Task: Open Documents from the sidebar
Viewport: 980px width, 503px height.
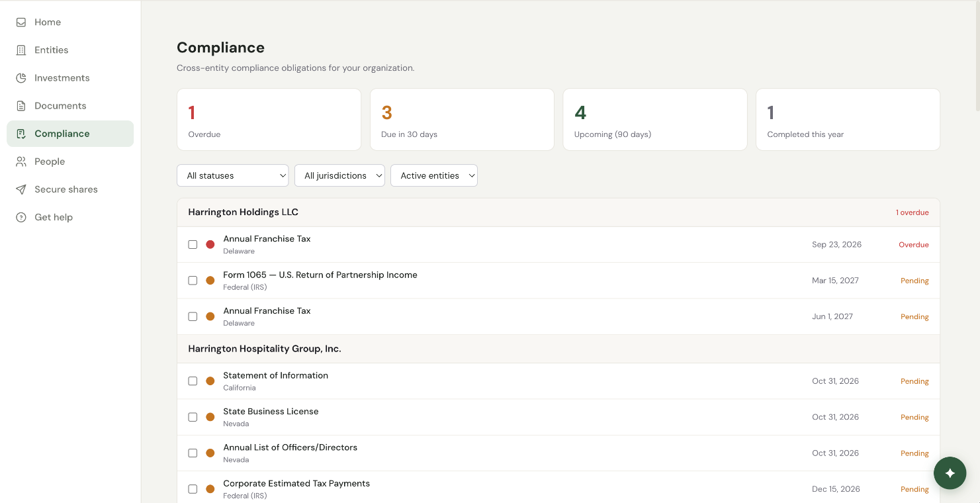Action: (70, 106)
